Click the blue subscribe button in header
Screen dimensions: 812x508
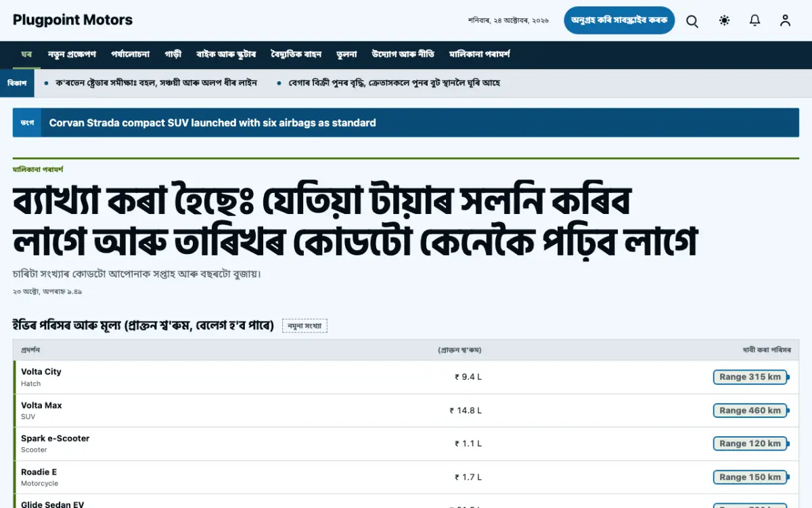click(x=619, y=20)
